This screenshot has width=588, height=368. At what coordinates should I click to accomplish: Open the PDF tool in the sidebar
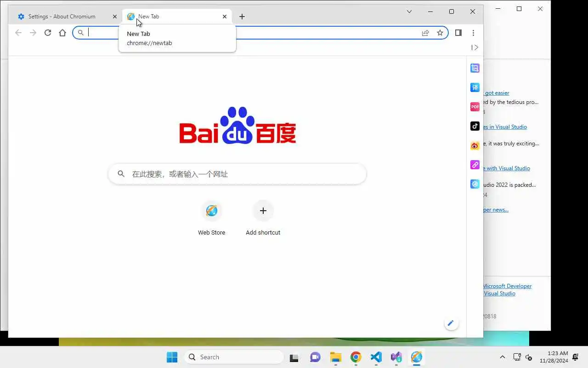coord(475,107)
